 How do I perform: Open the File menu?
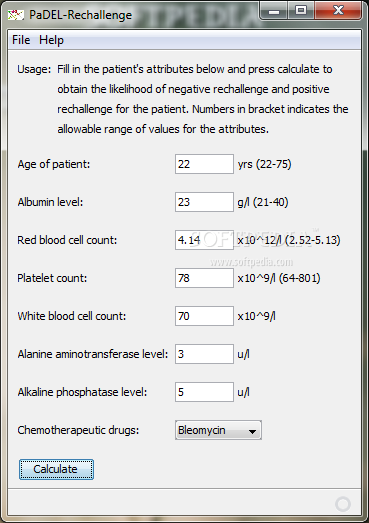[x=21, y=40]
